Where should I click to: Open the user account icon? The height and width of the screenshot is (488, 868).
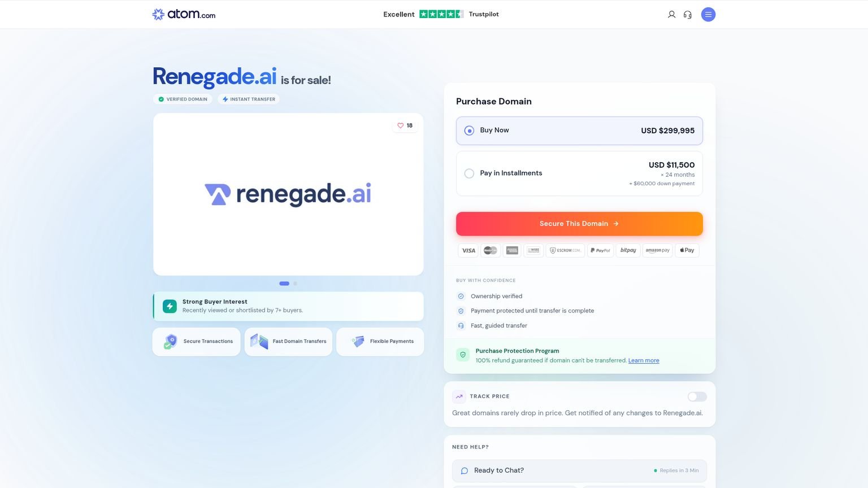[671, 15]
